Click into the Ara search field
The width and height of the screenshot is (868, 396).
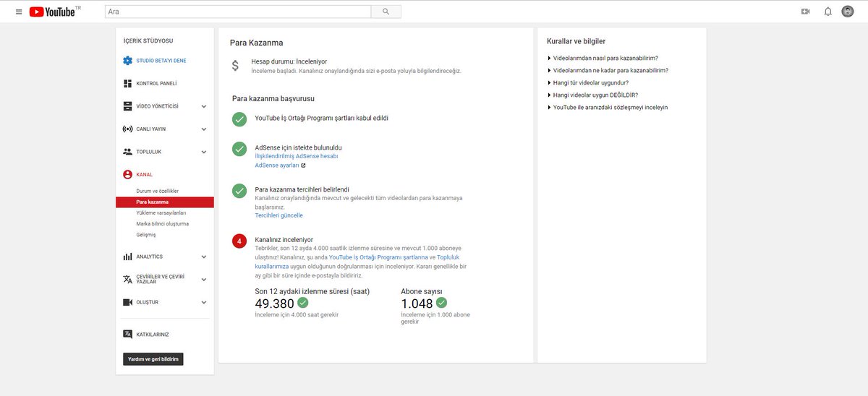pyautogui.click(x=238, y=12)
